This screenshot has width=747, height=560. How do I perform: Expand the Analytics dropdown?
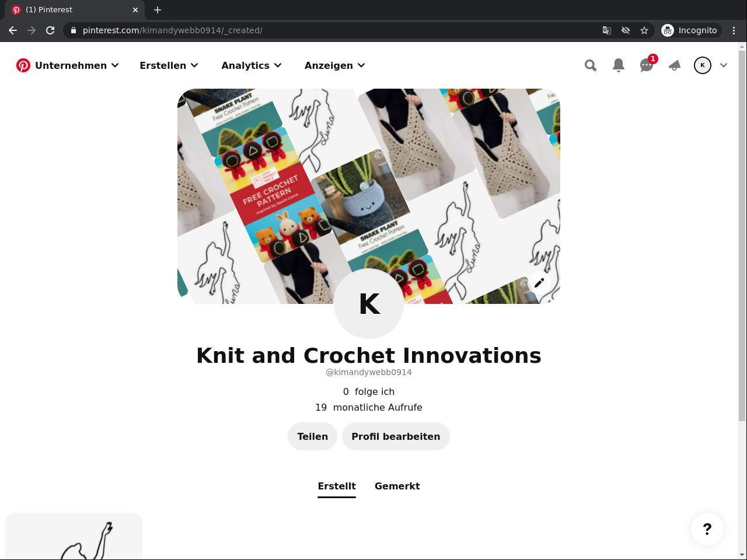click(252, 65)
